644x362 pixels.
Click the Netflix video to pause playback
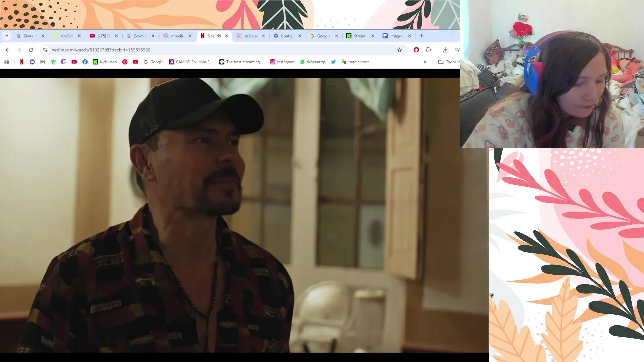[244, 215]
